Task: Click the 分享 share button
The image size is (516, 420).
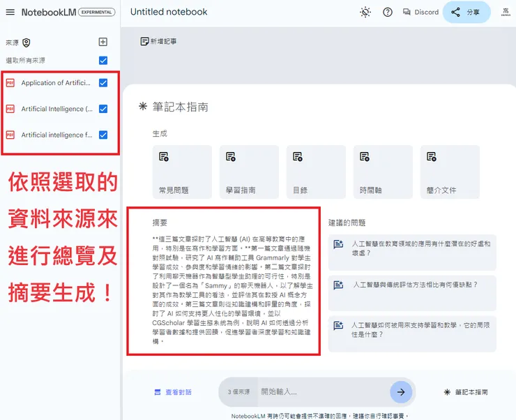Action: (466, 12)
